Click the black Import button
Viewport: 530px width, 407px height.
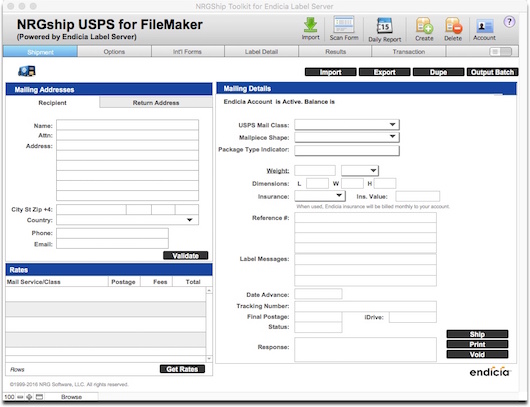click(x=331, y=72)
